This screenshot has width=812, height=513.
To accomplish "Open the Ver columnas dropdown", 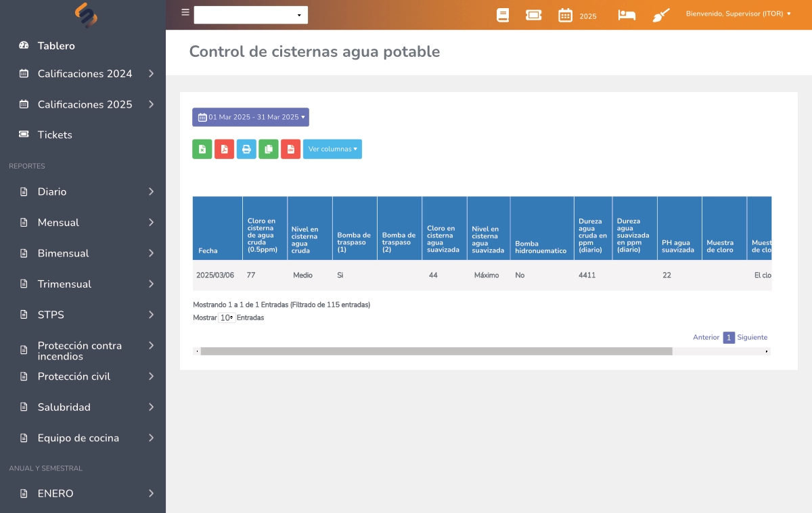I will pyautogui.click(x=332, y=149).
